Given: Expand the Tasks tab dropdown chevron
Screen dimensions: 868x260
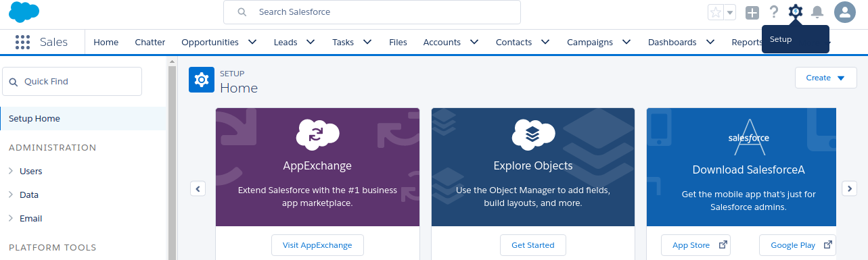Looking at the screenshot, I should click(367, 42).
